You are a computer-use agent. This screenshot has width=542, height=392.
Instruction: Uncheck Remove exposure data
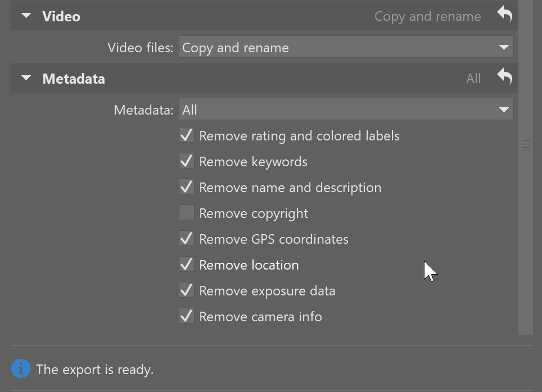coord(187,290)
